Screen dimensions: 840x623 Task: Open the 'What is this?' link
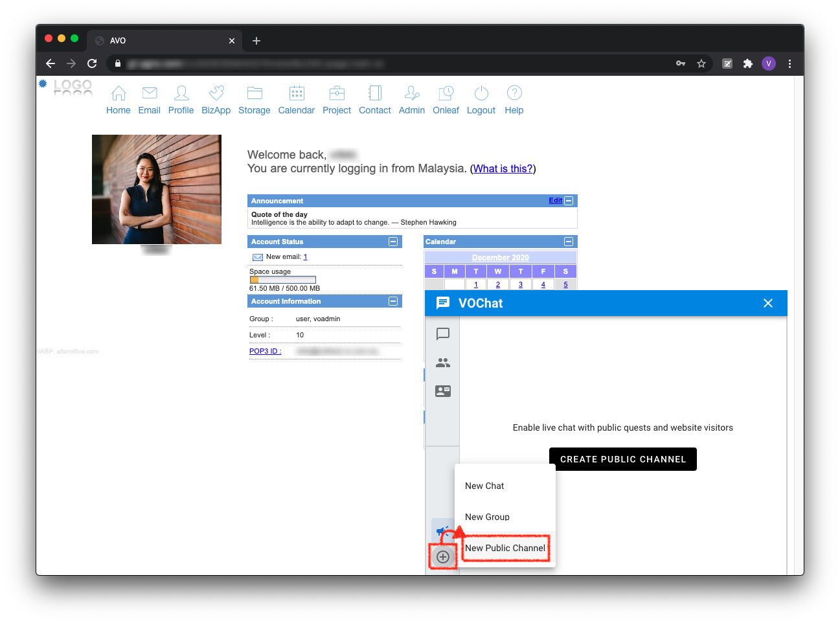[503, 168]
